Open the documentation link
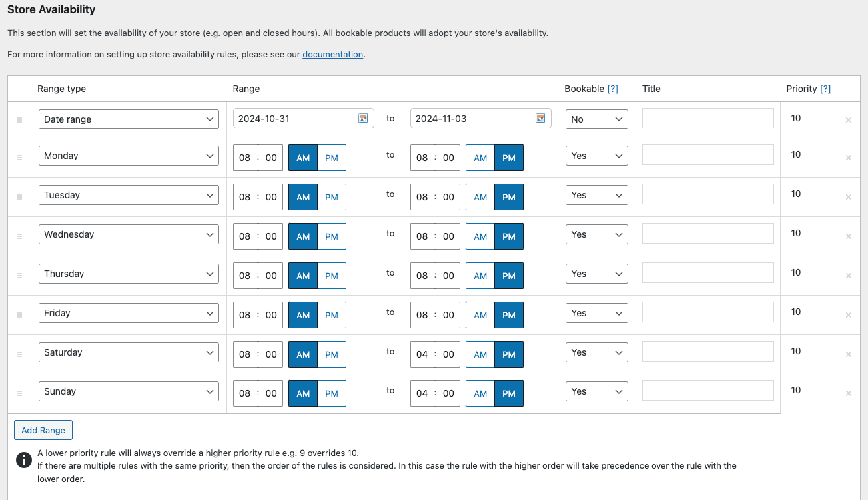This screenshot has width=868, height=500. pyautogui.click(x=332, y=54)
